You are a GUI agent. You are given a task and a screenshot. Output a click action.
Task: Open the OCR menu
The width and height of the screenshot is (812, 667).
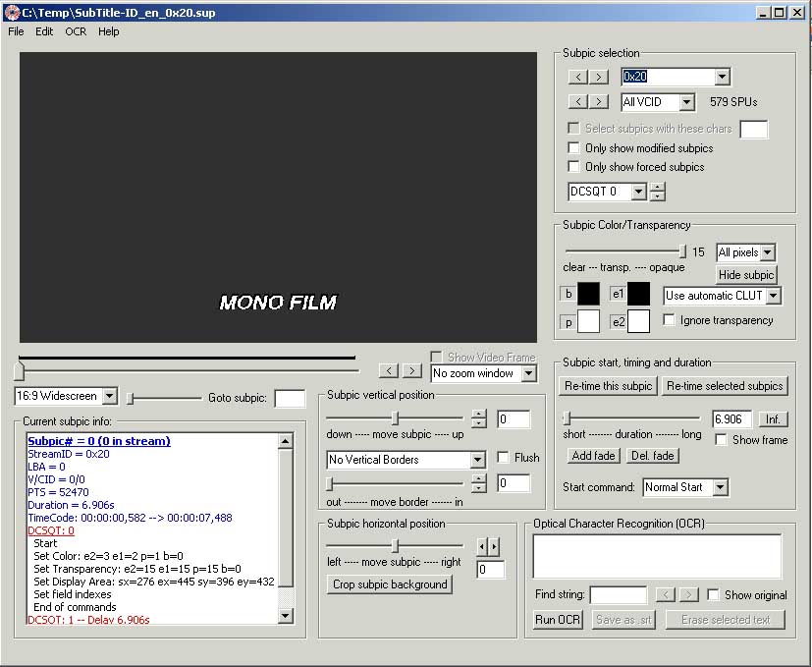point(76,31)
